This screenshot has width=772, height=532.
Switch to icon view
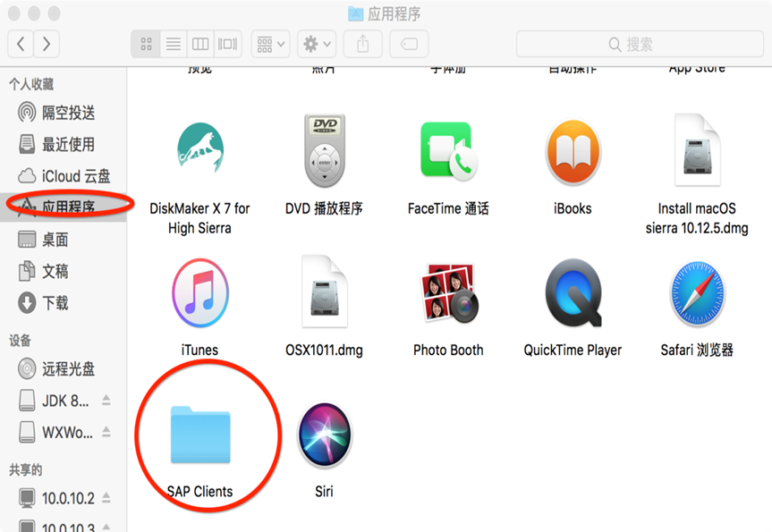[146, 45]
